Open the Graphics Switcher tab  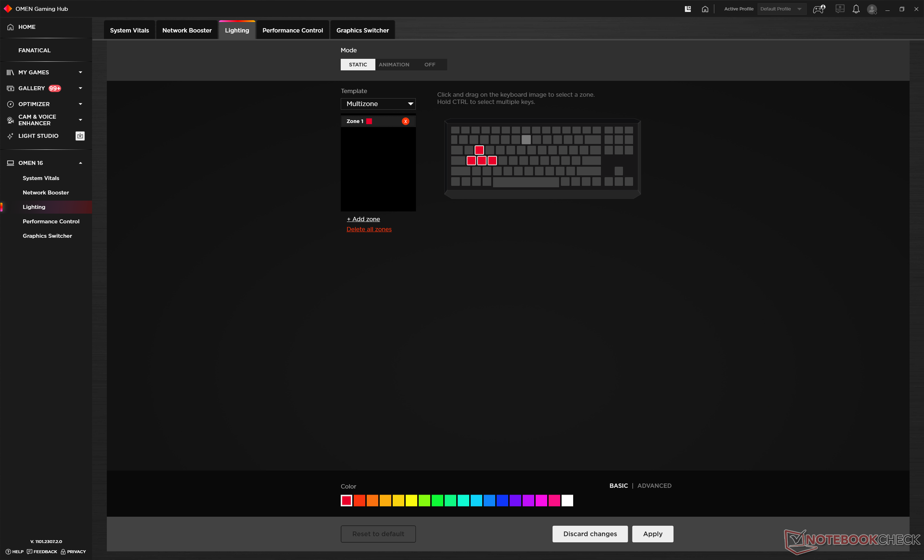(362, 30)
